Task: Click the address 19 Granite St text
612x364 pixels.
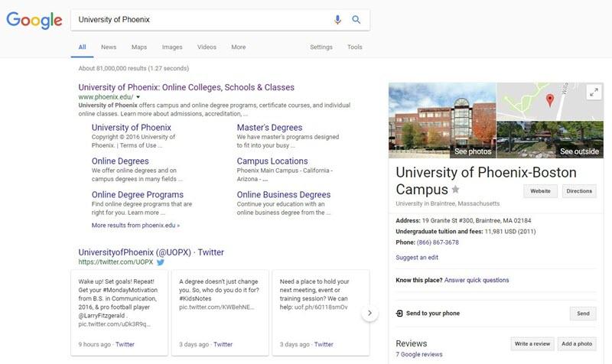Action: 476,220
